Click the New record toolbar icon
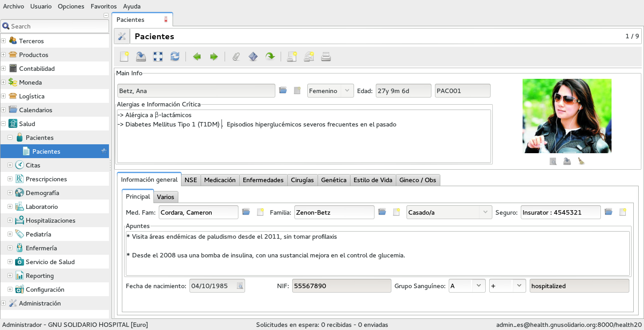The height and width of the screenshot is (330, 644). click(124, 57)
